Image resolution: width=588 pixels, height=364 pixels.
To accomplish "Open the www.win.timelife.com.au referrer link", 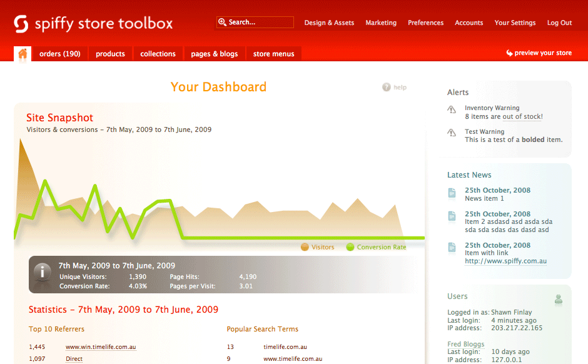I will (101, 346).
